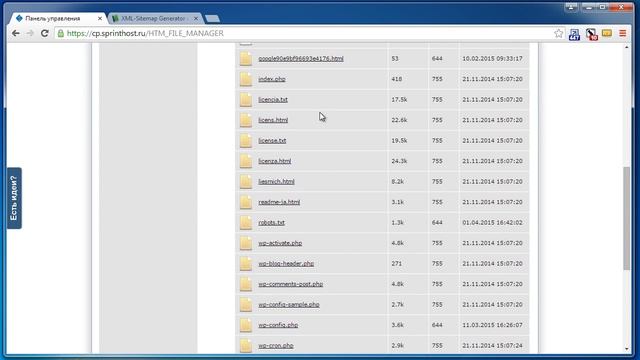Open a new browser tab

pyautogui.click(x=212, y=19)
